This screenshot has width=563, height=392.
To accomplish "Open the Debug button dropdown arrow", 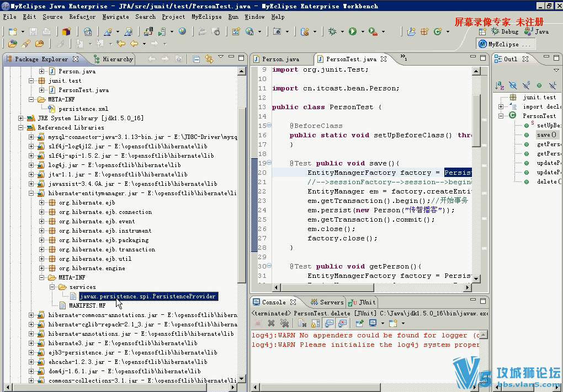I will pos(342,31).
